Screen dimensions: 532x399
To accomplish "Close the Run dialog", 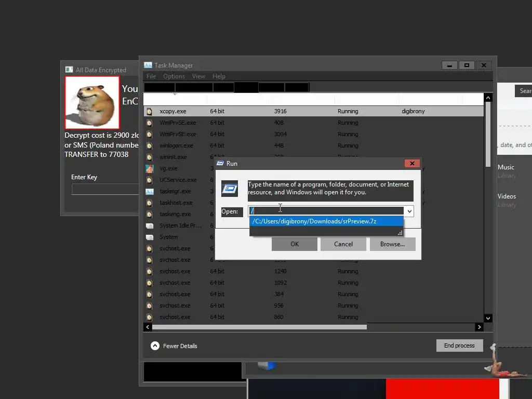I will (x=412, y=164).
